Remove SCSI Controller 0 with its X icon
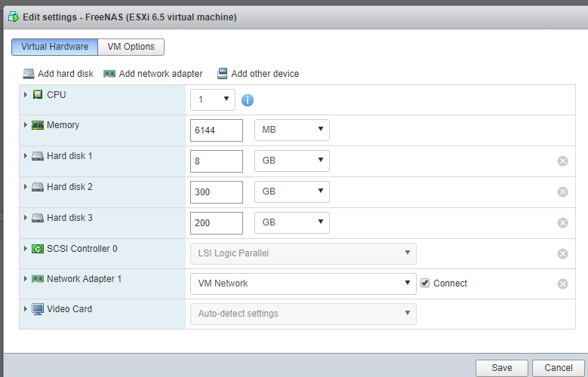Image resolution: width=588 pixels, height=377 pixels. (x=562, y=253)
